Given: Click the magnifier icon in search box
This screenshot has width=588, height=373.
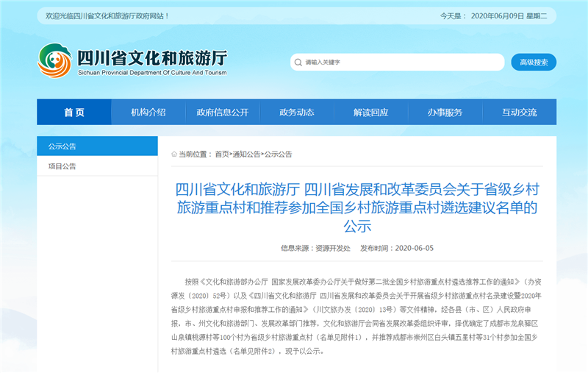Looking at the screenshot, I should coord(298,63).
